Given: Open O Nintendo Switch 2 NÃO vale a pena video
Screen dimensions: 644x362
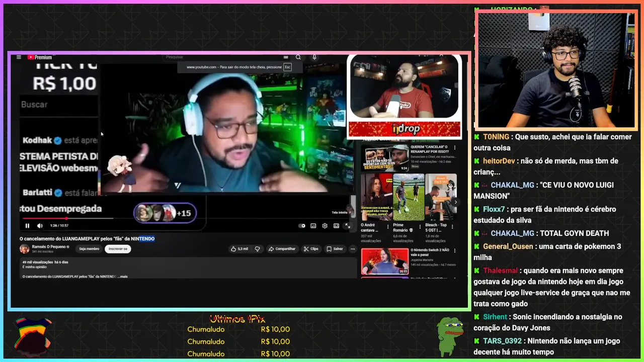Looking at the screenshot, I should 384,261.
